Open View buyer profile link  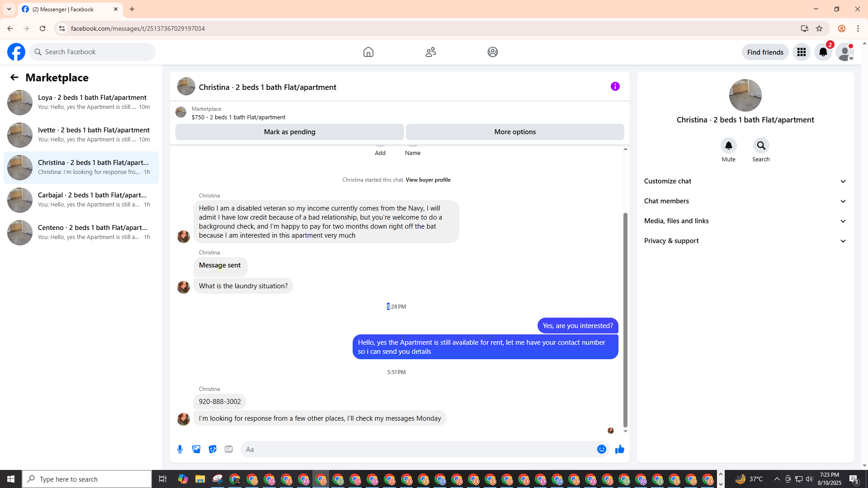click(428, 180)
